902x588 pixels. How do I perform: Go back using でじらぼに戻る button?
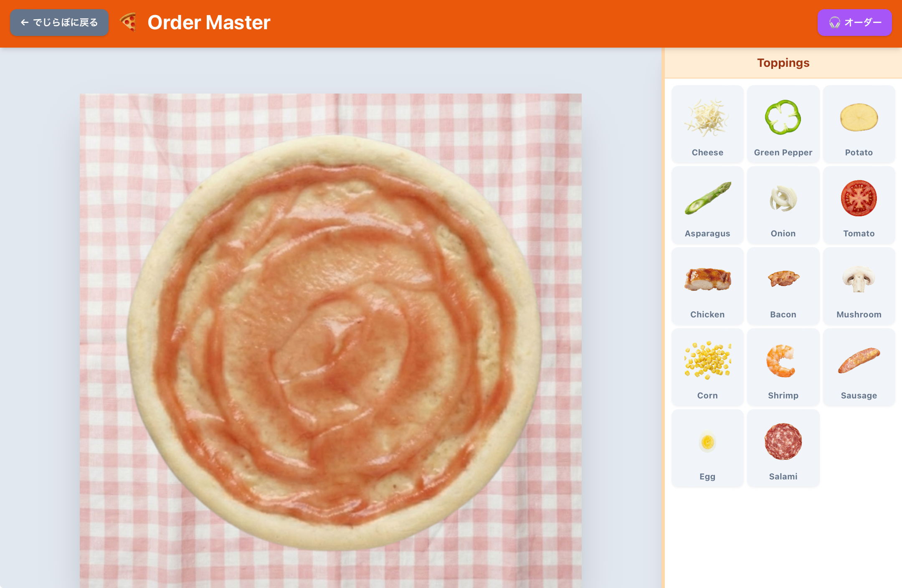[x=59, y=23]
